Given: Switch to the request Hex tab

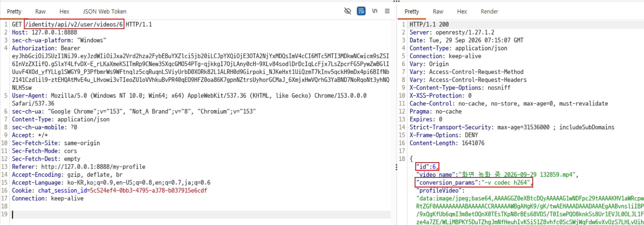Looking at the screenshot, I should pyautogui.click(x=64, y=11).
